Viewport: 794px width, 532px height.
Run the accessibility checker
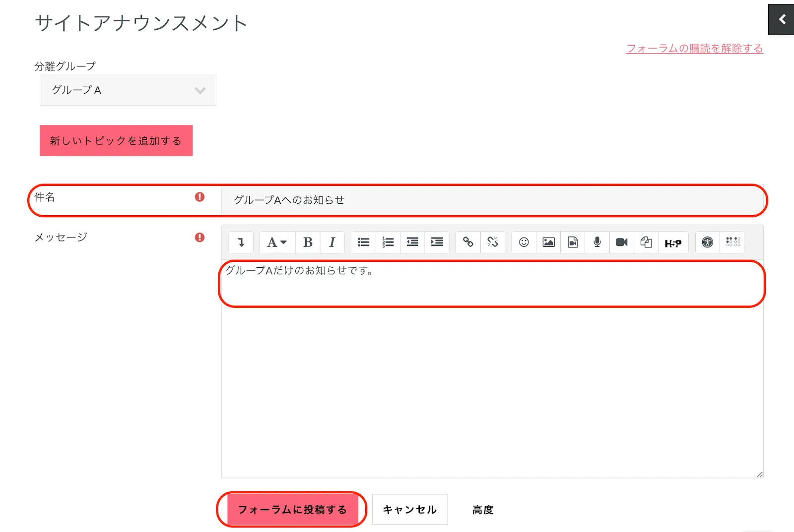click(708, 242)
